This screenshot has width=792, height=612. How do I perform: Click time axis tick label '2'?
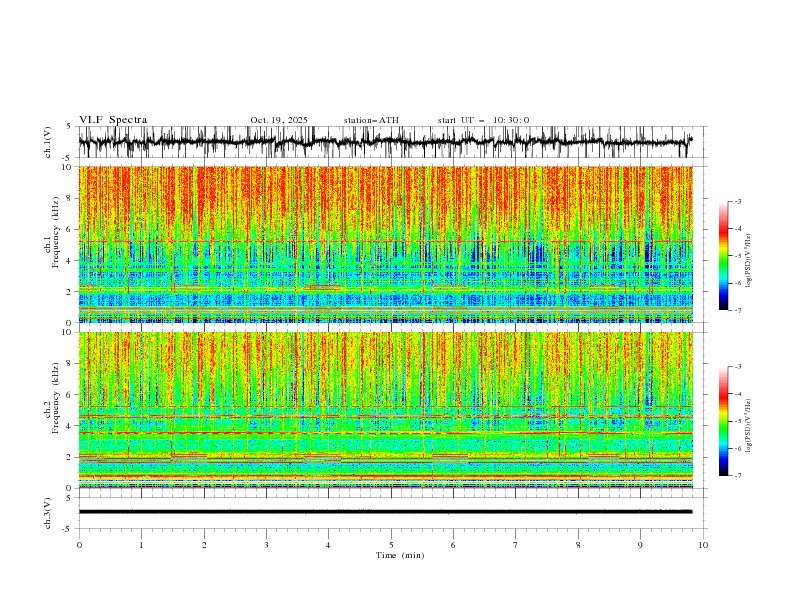pyautogui.click(x=204, y=545)
